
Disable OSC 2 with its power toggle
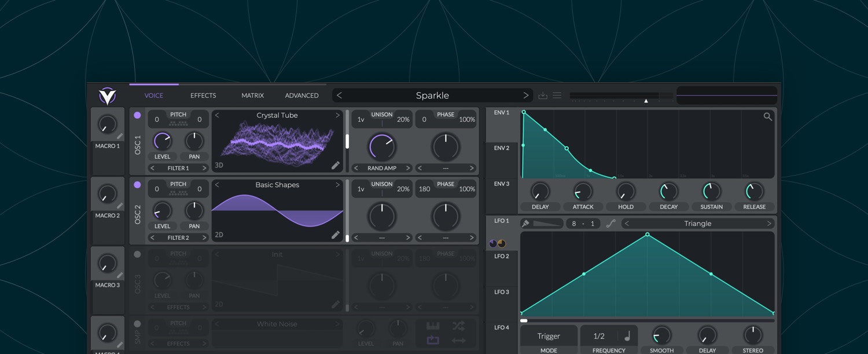click(x=137, y=185)
